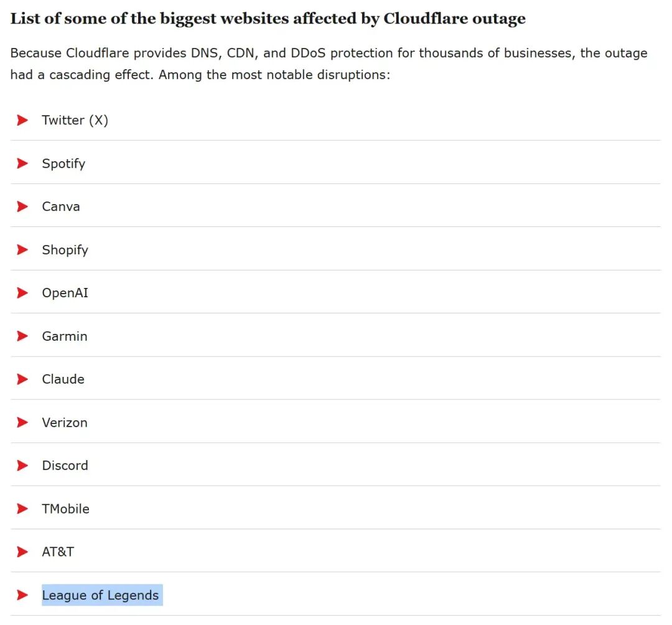
Task: Click the red arrow beside League of Legends
Action: click(22, 595)
